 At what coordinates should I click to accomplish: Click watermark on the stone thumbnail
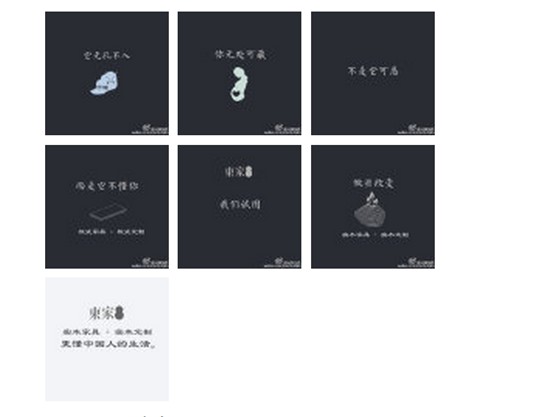point(416,263)
